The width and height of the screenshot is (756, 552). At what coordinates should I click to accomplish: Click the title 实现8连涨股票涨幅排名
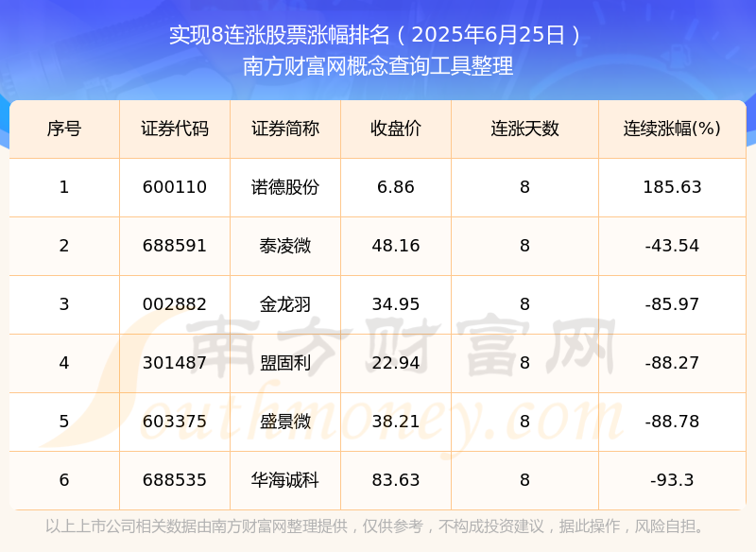click(279, 35)
